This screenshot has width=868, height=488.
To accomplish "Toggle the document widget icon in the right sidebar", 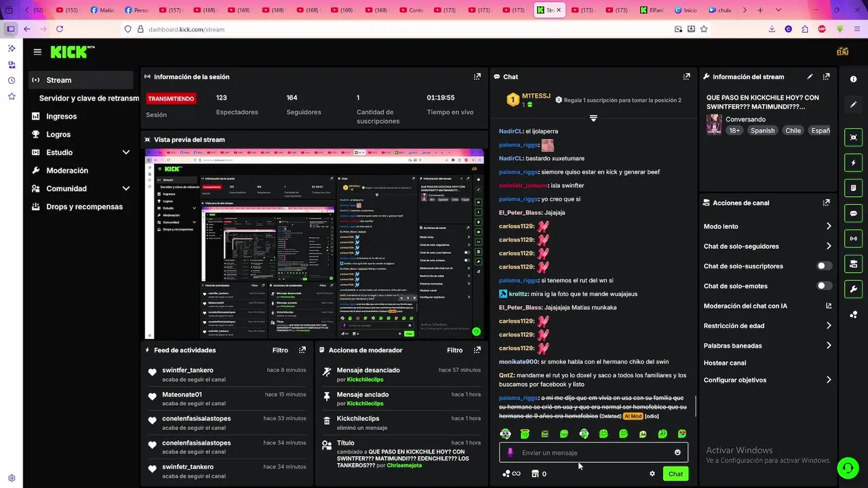I will click(853, 188).
